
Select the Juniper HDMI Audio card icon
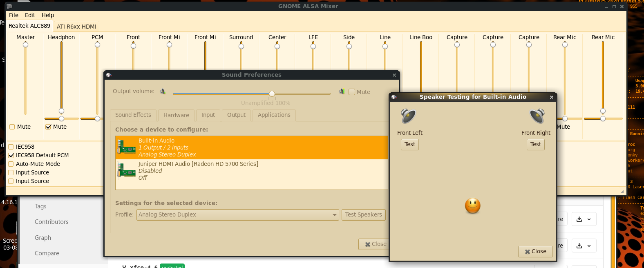[127, 171]
